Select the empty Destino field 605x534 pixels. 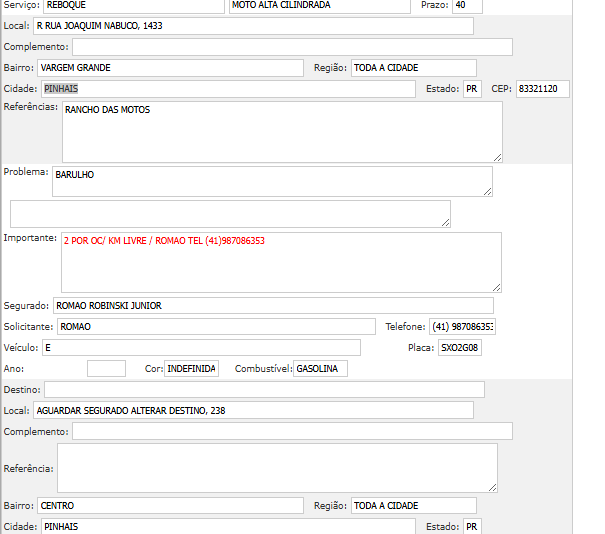264,389
